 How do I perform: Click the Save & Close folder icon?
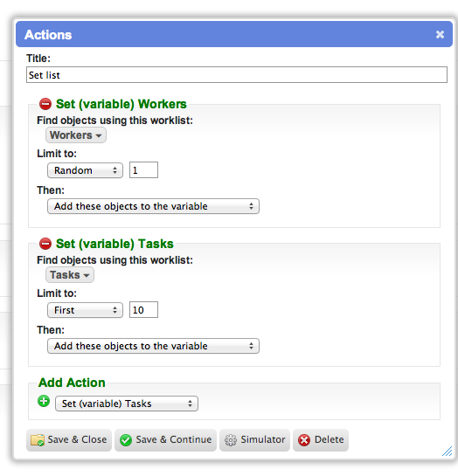38,440
